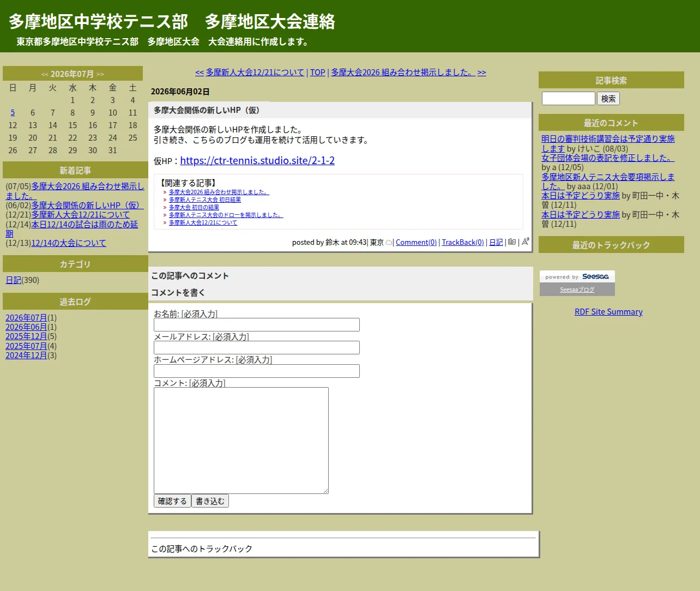
Task: Click the ホームページアドレス input field
Action: (x=257, y=371)
